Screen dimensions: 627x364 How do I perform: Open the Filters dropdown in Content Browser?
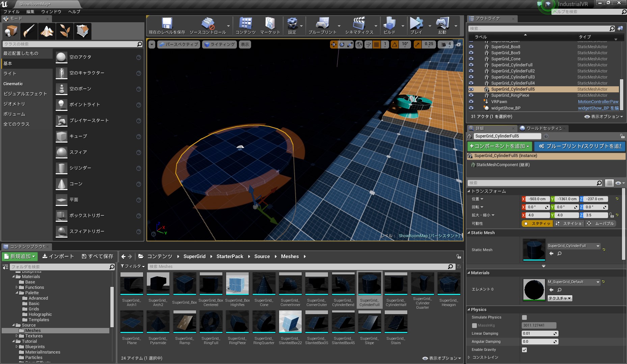[x=133, y=266]
